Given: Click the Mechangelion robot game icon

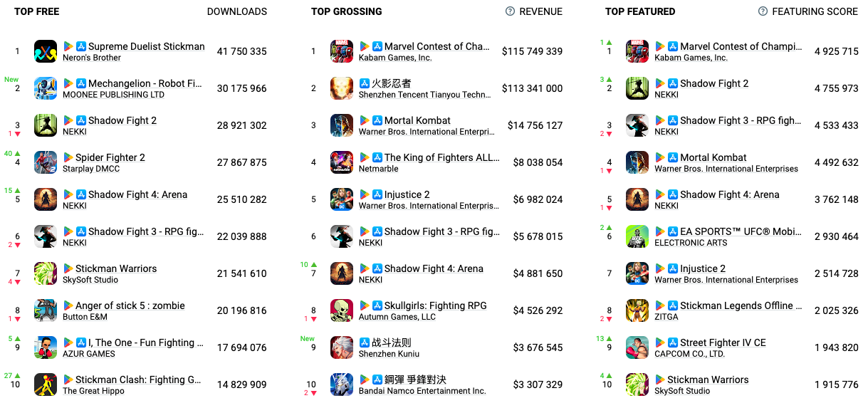Looking at the screenshot, I should tap(46, 88).
